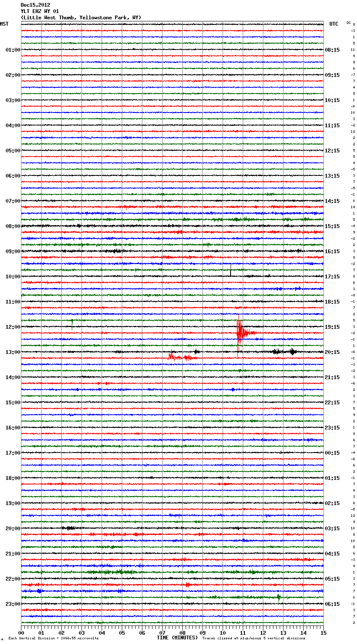Pick the 05:15 UTC time label

click(x=332, y=579)
